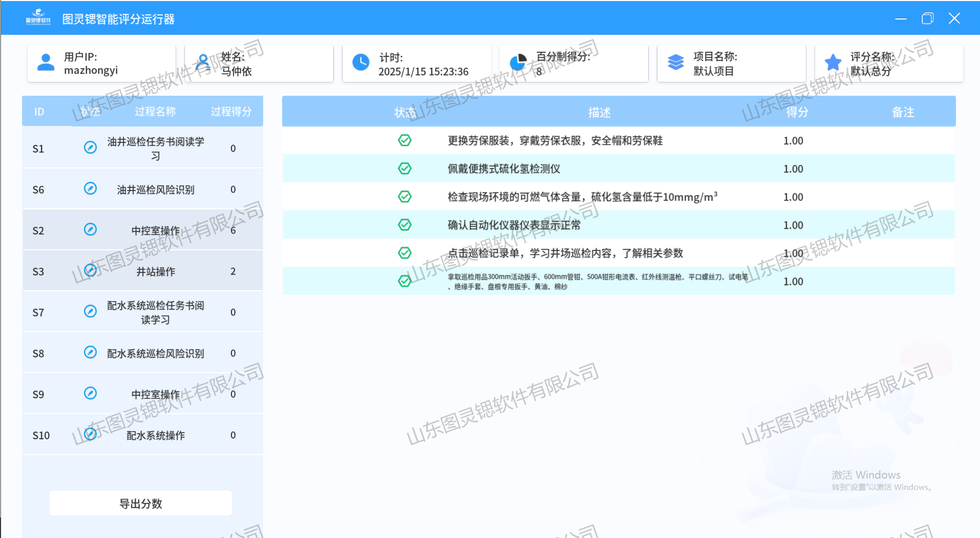Click the 点击巡检记录单 description row
Image resolution: width=980 pixels, height=538 pixels.
[x=565, y=253]
